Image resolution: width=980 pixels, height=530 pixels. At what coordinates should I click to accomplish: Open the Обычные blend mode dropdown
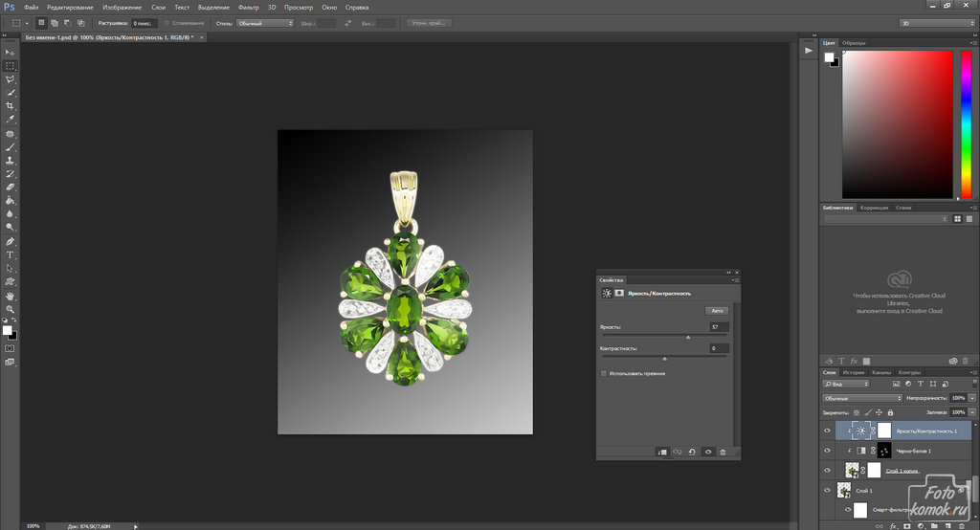(x=861, y=398)
